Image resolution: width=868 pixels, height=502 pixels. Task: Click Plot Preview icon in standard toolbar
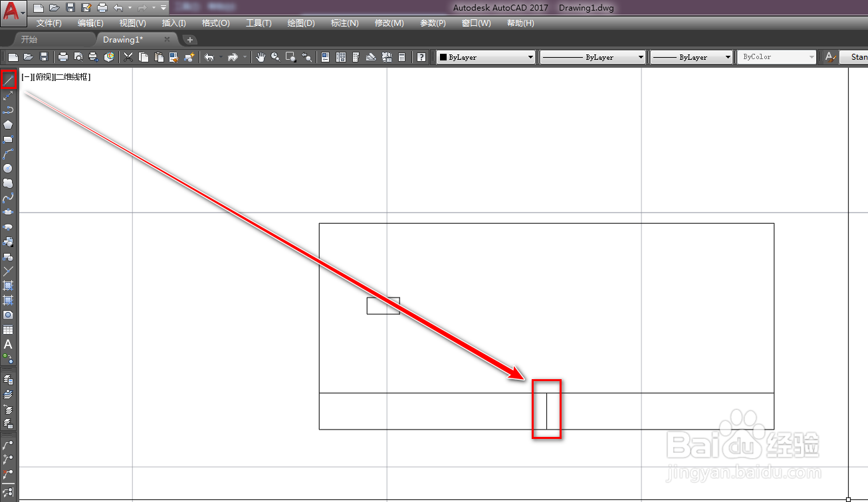click(x=78, y=57)
